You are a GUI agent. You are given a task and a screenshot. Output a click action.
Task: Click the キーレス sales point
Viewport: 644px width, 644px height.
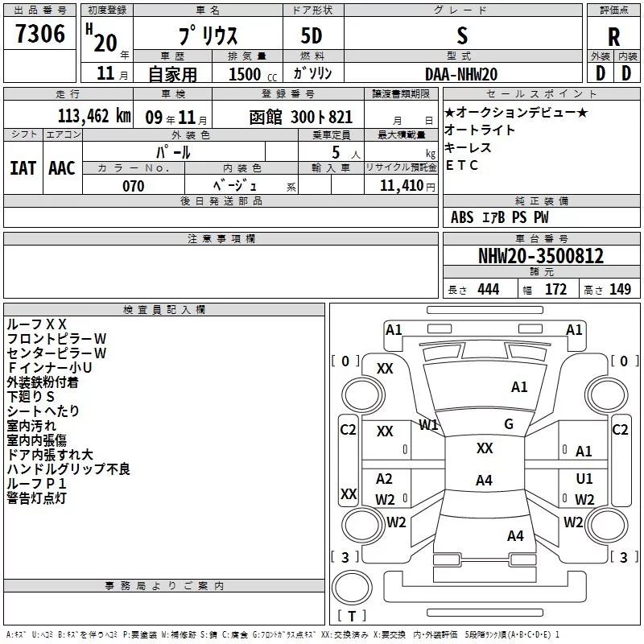[x=468, y=147]
